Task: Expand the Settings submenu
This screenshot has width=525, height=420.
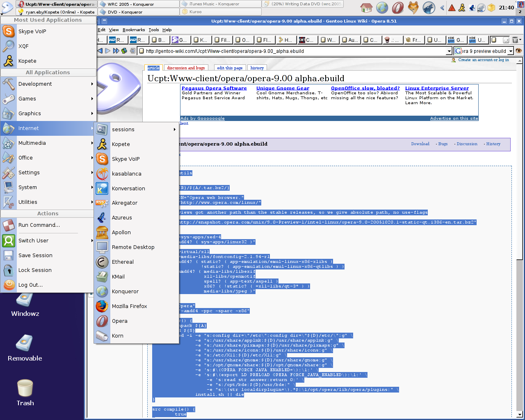Action: [48, 172]
